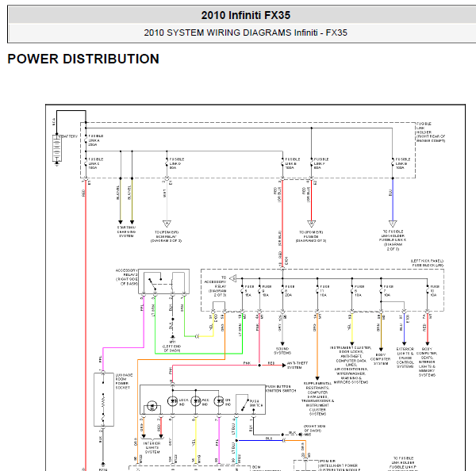
Task: Click the "Body Computer, Seats" systems label
Action: (x=427, y=362)
